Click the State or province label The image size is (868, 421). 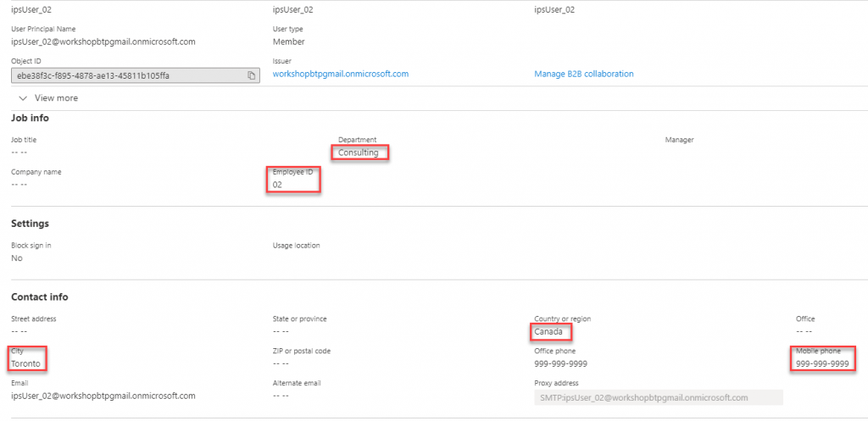(x=299, y=319)
